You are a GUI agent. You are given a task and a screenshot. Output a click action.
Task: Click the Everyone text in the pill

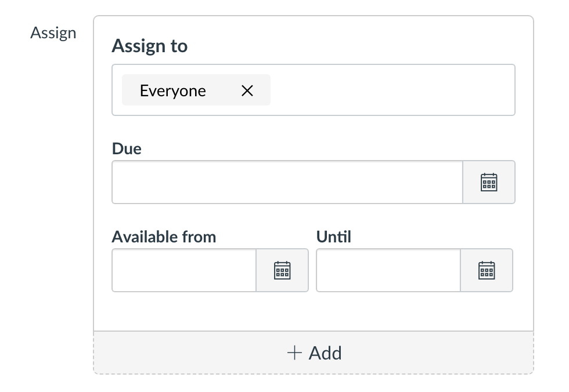[172, 90]
